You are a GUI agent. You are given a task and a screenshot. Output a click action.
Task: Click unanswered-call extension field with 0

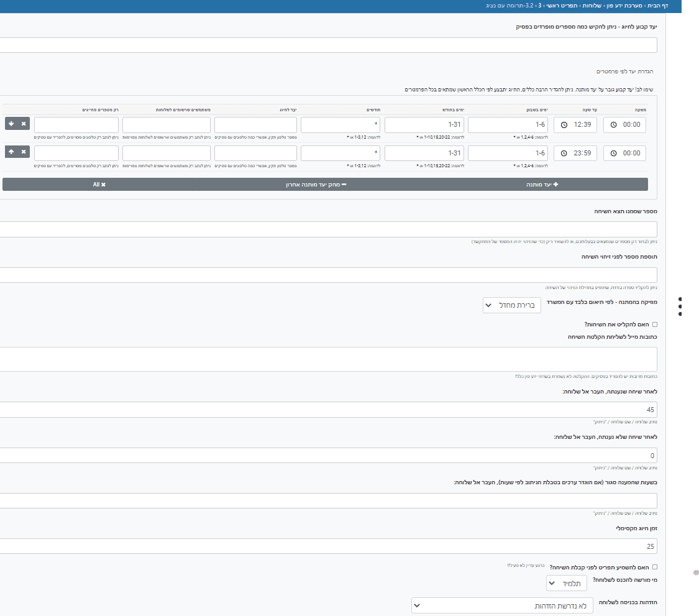coord(329,456)
